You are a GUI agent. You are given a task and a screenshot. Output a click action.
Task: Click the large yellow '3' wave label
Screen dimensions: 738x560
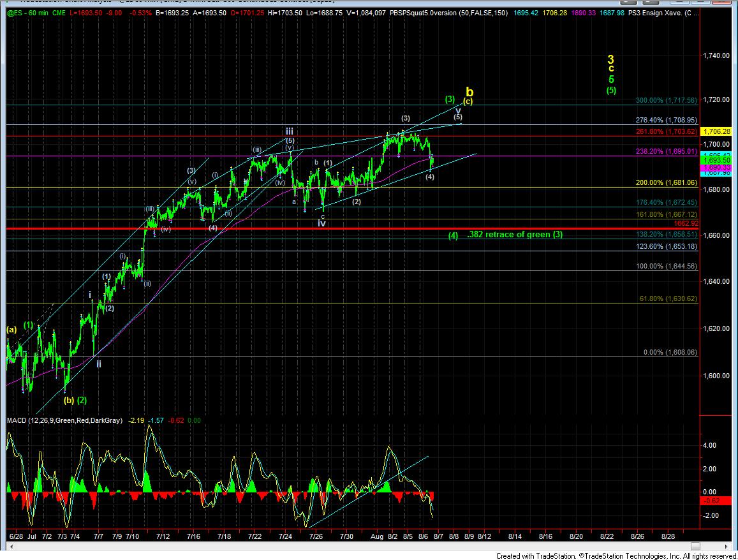610,59
